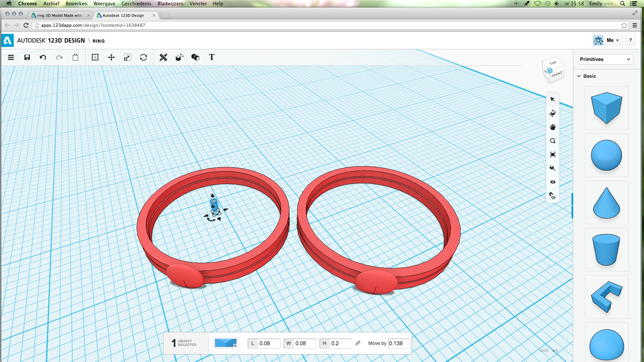Click the Save file icon
The height and width of the screenshot is (362, 644).
click(x=26, y=57)
